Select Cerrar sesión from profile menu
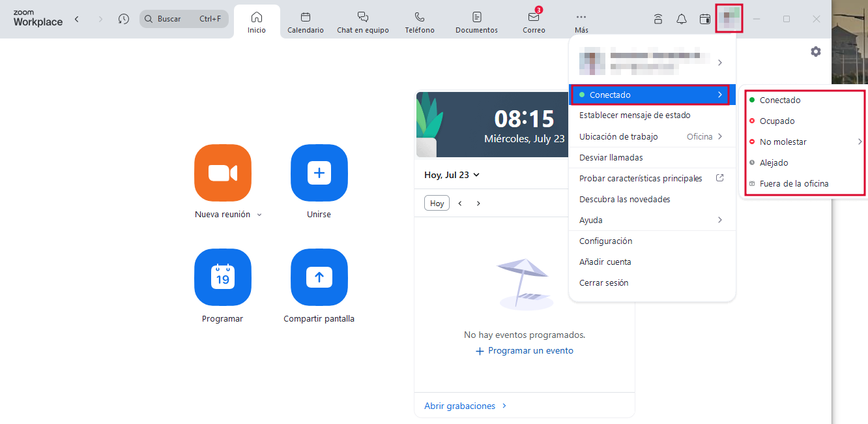868x424 pixels. point(603,283)
